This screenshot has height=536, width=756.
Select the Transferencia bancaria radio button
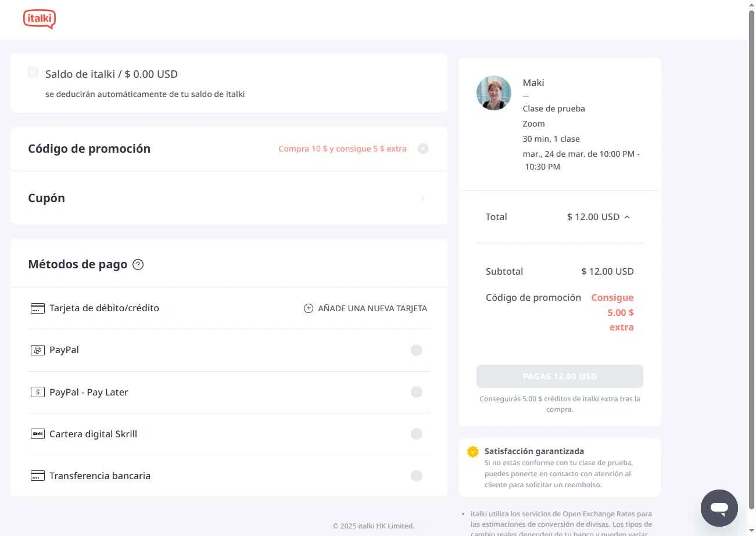click(x=417, y=476)
